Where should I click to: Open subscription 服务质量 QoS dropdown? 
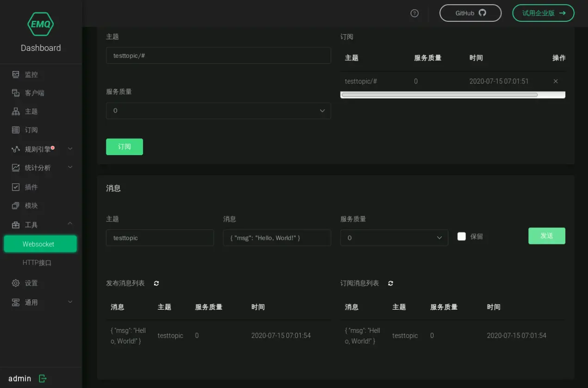tap(218, 111)
